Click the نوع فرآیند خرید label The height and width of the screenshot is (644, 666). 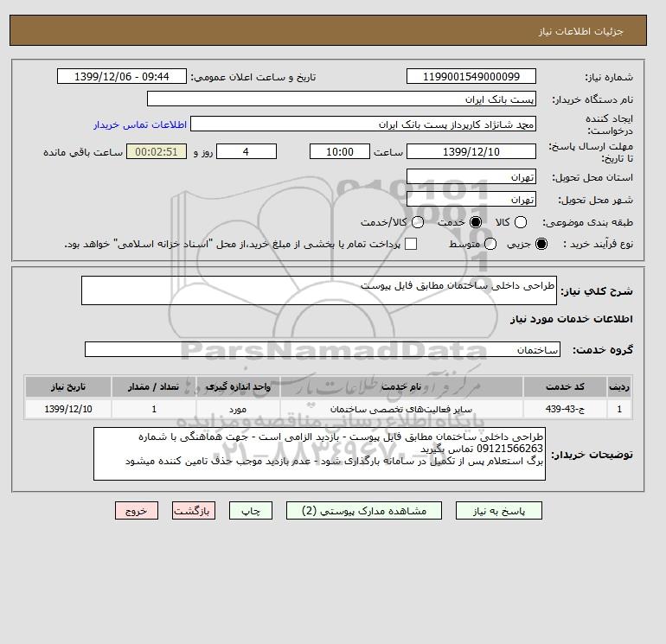(x=598, y=244)
